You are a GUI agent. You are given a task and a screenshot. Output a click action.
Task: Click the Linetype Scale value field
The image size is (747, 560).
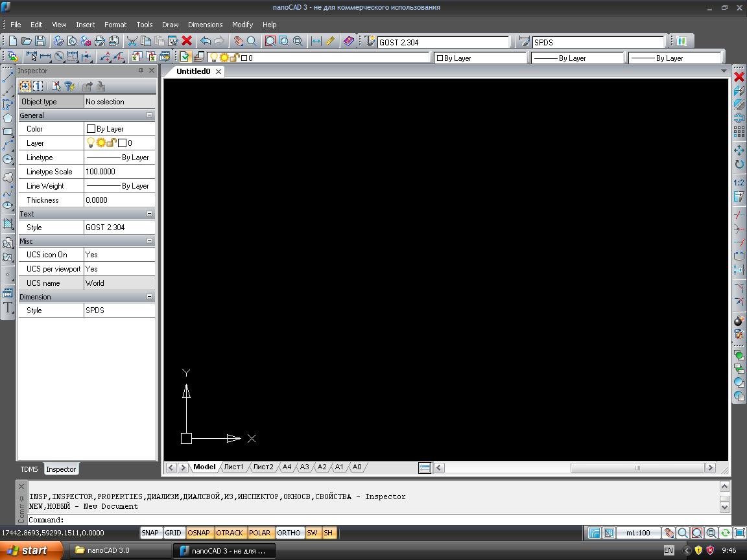click(x=119, y=171)
